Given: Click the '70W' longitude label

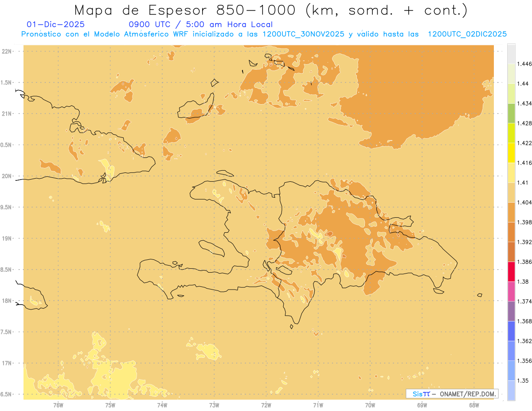Looking at the screenshot, I should click(370, 405).
